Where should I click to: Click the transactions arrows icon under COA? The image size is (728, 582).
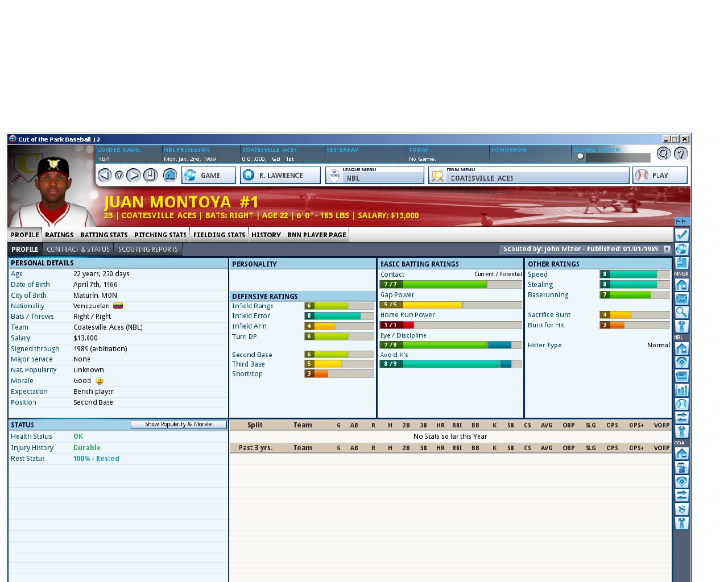pos(681,494)
